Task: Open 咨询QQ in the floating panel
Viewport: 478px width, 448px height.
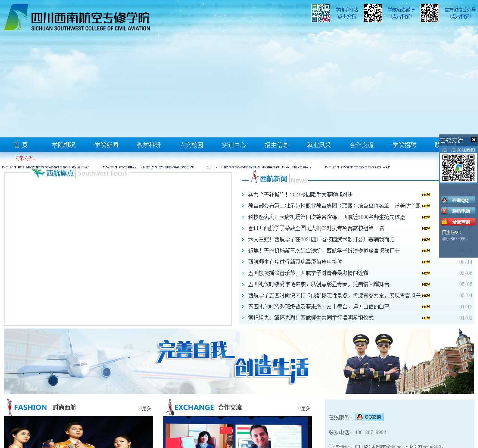Action: pyautogui.click(x=458, y=200)
